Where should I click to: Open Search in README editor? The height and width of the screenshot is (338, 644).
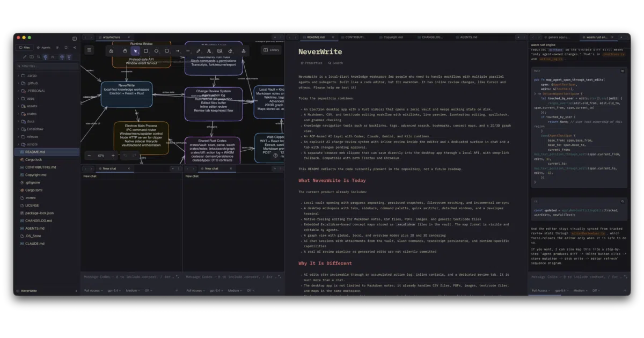click(335, 63)
